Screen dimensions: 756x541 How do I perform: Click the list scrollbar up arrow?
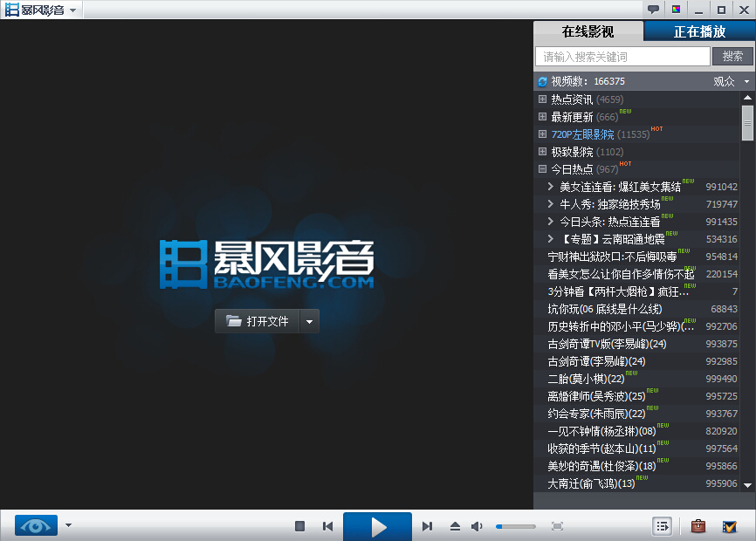pyautogui.click(x=747, y=98)
